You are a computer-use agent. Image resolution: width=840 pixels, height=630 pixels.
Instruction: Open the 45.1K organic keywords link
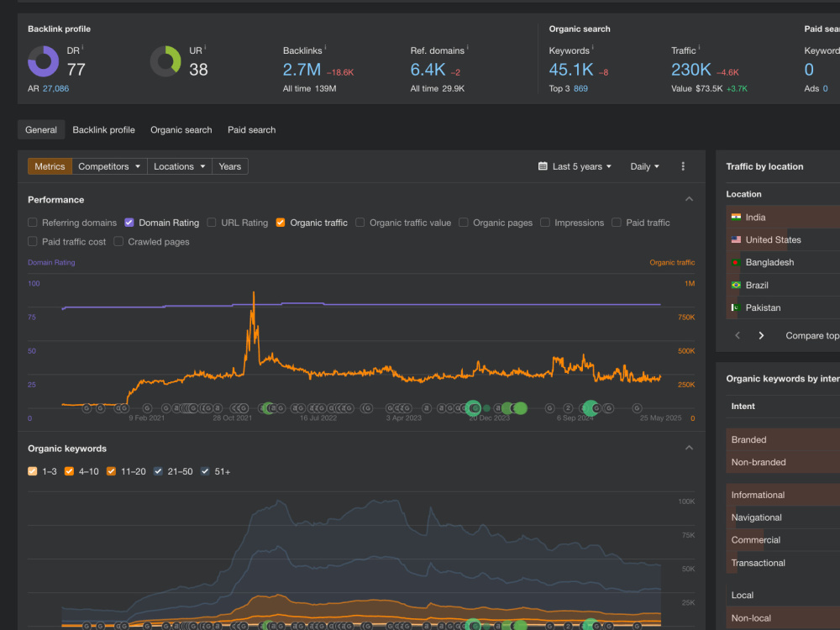tap(571, 70)
